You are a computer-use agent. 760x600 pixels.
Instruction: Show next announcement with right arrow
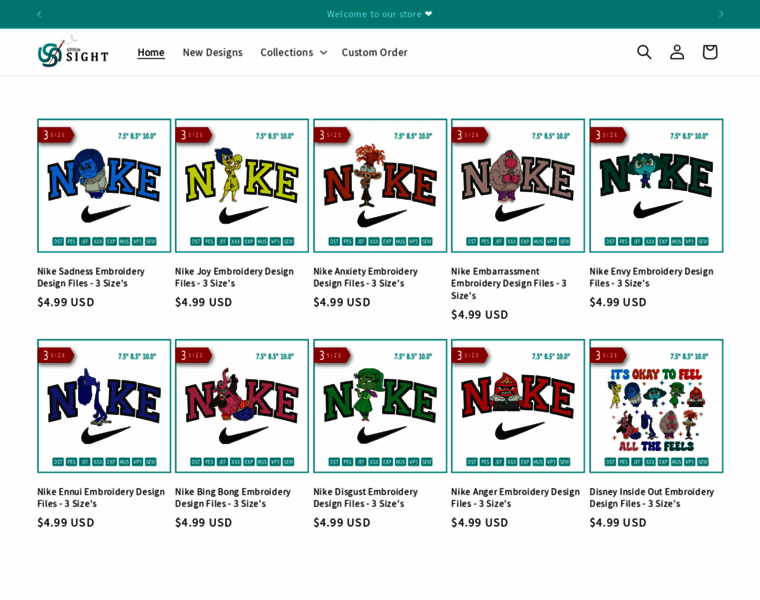(x=721, y=14)
